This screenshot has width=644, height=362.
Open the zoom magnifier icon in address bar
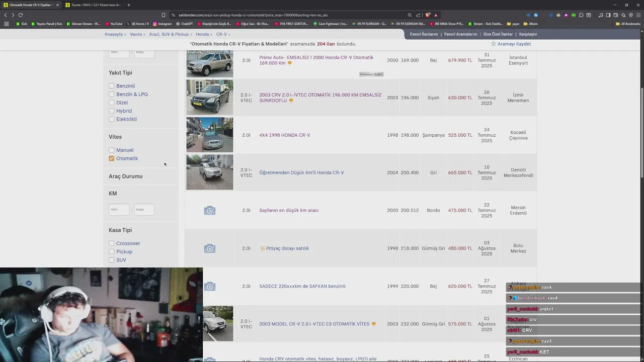tap(410, 15)
